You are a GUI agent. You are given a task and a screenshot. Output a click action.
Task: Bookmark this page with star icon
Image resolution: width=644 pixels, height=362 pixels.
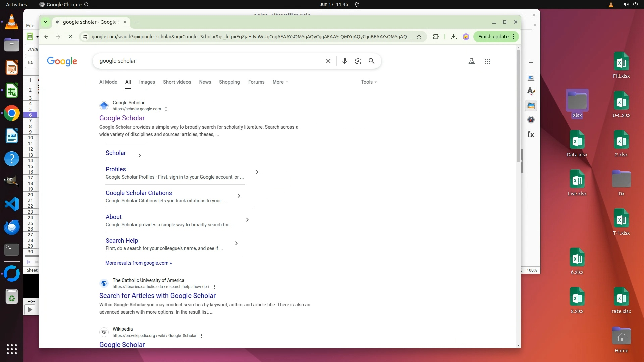[x=419, y=37]
